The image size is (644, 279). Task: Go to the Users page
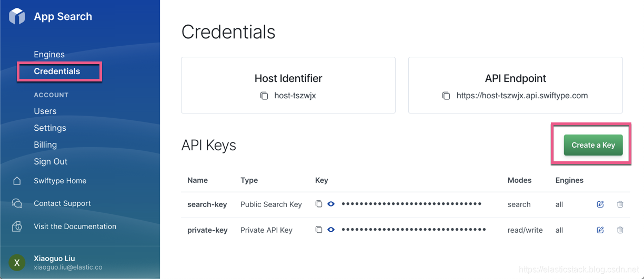pyautogui.click(x=45, y=111)
